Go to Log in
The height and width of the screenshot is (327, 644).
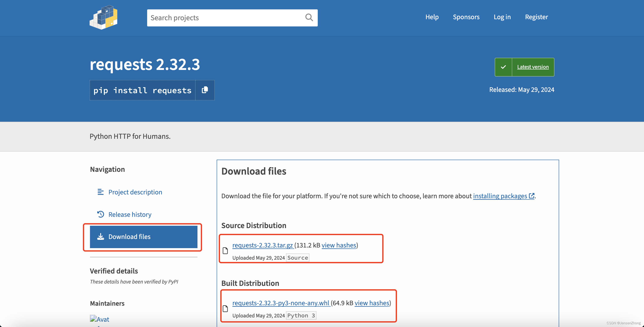[502, 17]
